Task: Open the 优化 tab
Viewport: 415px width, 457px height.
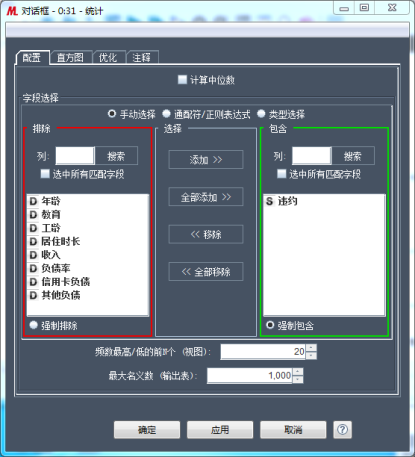Action: (108, 57)
